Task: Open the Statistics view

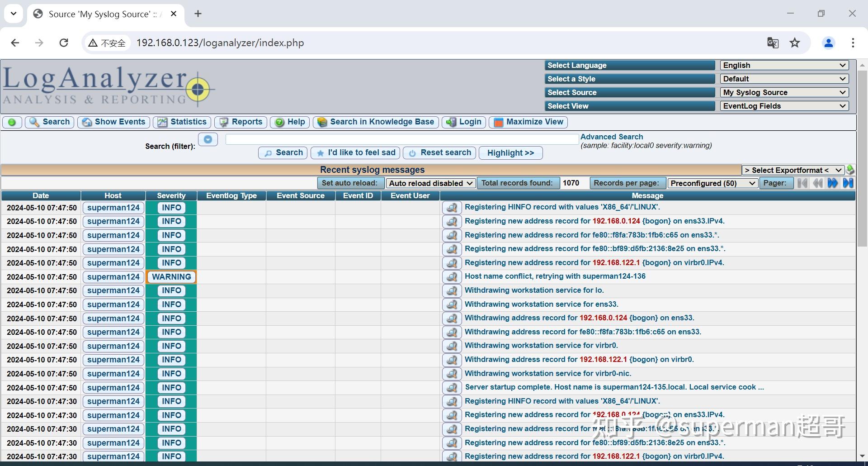Action: (x=182, y=122)
